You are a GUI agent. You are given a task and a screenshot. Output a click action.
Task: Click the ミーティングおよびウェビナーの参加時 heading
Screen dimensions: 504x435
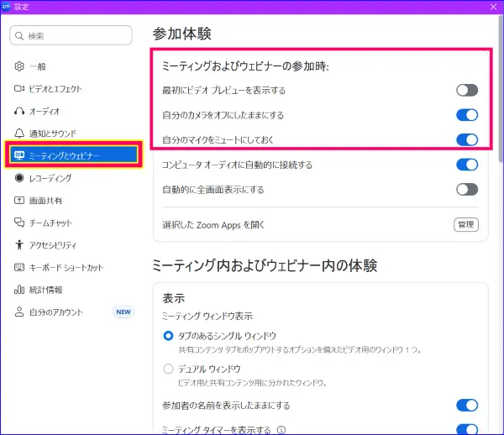click(x=245, y=66)
